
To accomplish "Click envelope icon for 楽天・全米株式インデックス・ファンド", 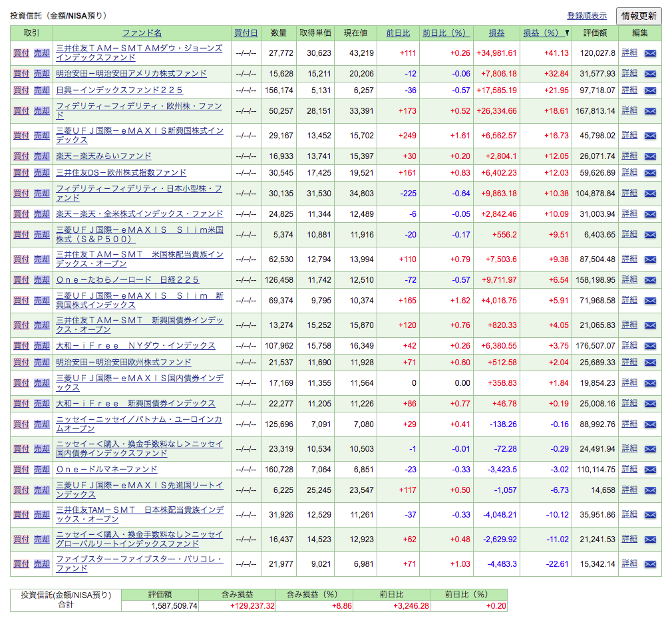I will click(650, 214).
